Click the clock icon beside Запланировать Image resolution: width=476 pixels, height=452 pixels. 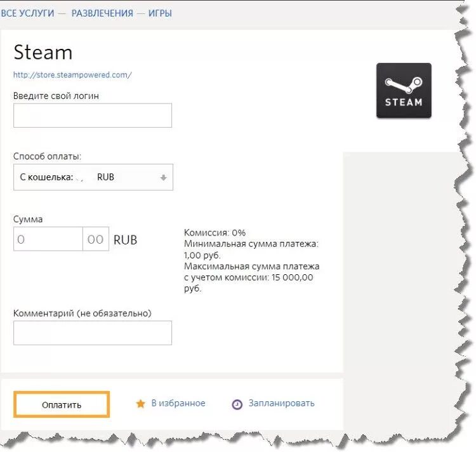[237, 404]
